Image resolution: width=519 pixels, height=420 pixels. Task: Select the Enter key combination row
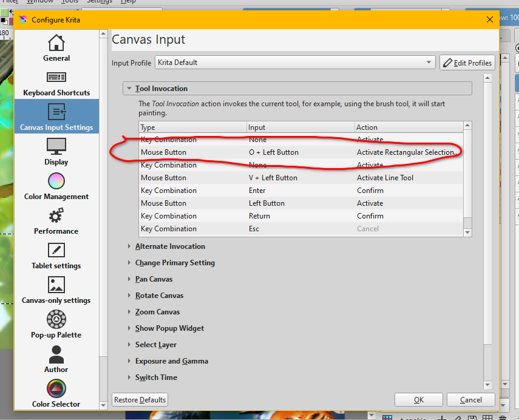tap(301, 191)
